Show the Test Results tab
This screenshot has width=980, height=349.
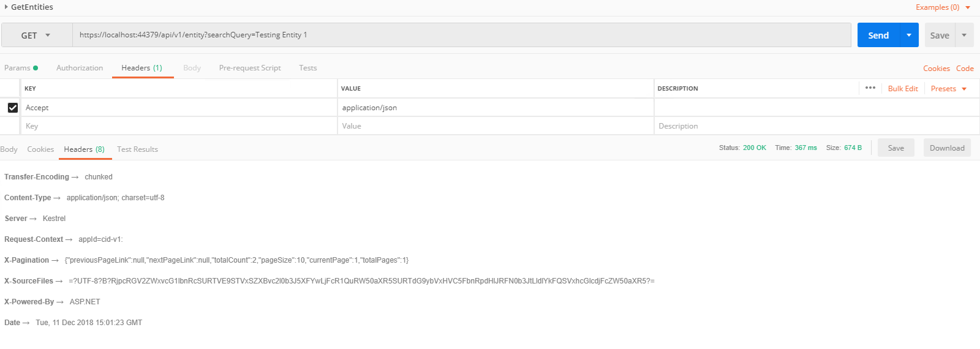click(x=137, y=149)
